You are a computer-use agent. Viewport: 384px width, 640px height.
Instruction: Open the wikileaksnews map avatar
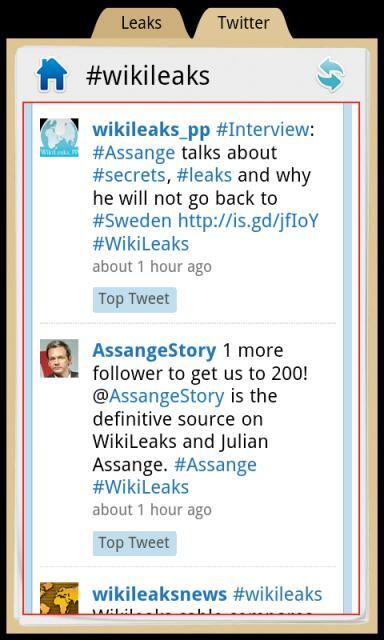coord(59,598)
